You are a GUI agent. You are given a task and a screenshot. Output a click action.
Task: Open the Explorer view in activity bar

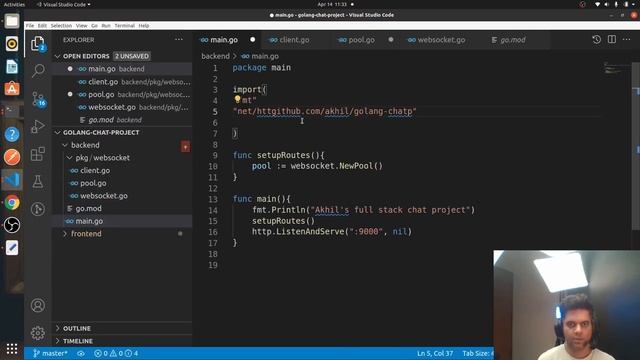pos(38,43)
